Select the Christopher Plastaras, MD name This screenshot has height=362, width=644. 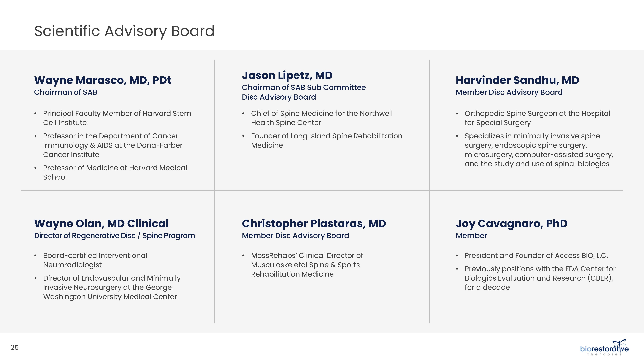click(x=314, y=224)
